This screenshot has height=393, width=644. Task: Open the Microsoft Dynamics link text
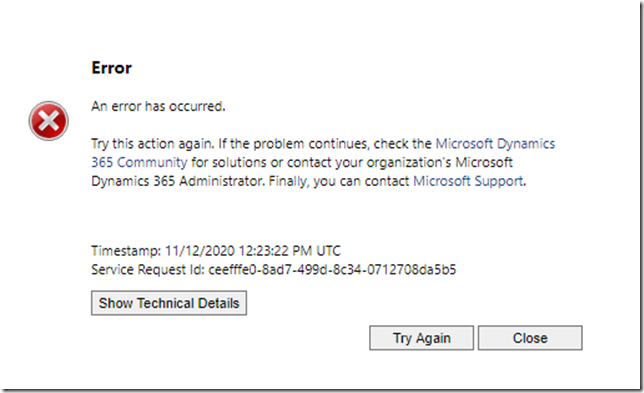point(495,144)
